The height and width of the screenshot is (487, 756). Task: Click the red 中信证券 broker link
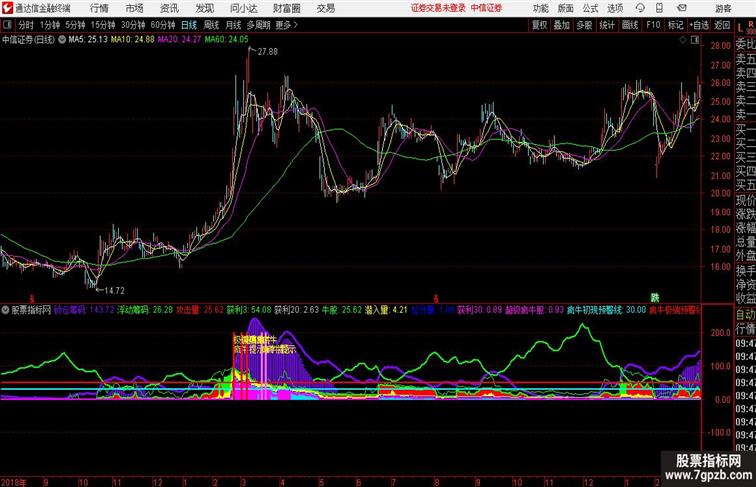click(486, 8)
